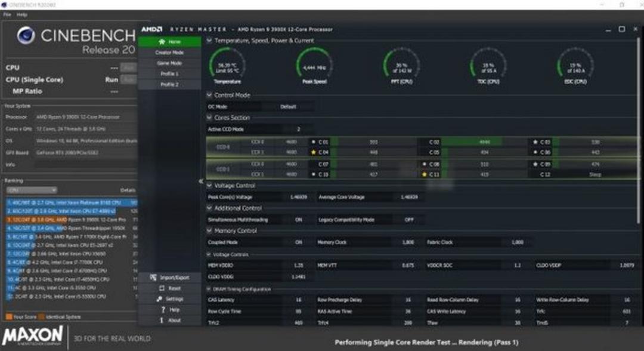Collapse the Temperature, Speed, Power & Current section
644x351 pixels.
[209, 41]
